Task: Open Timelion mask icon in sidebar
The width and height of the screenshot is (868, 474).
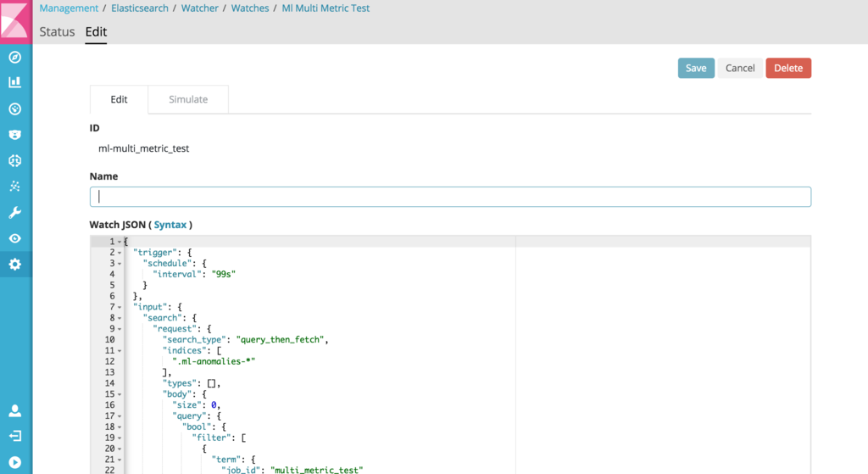Action: pyautogui.click(x=15, y=135)
